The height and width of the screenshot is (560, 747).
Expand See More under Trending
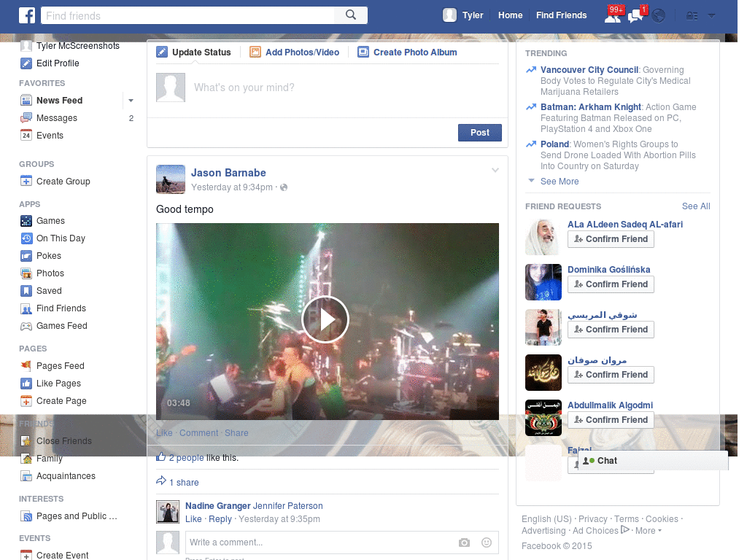pos(560,182)
